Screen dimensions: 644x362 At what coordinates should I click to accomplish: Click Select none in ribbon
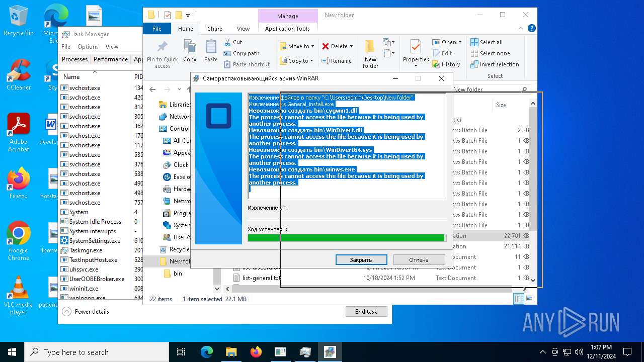tap(490, 53)
